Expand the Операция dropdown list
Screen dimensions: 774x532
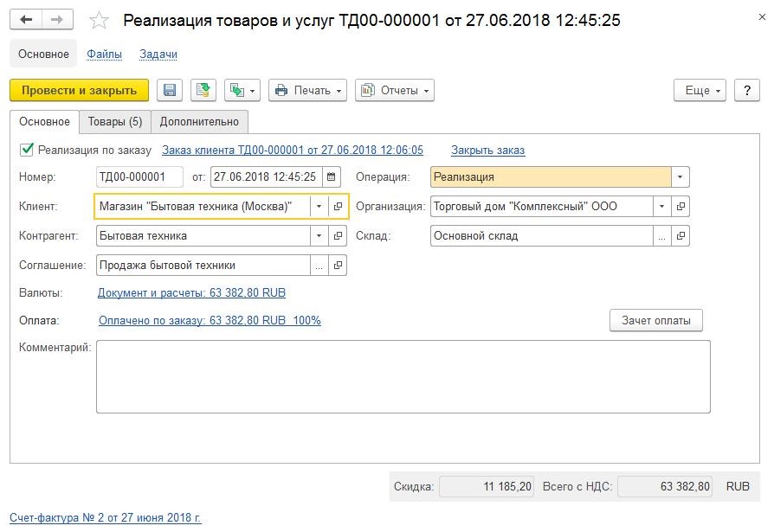click(x=680, y=177)
